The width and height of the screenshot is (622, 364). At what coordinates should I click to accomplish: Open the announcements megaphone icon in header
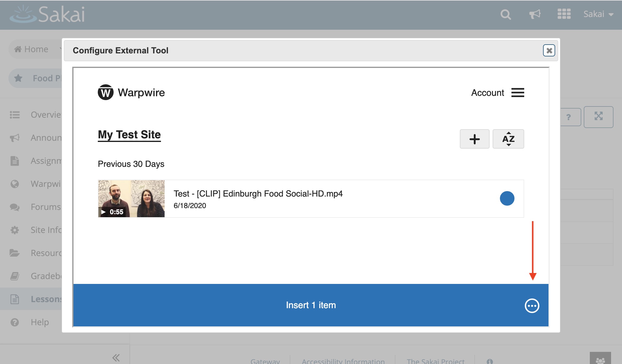click(x=535, y=14)
